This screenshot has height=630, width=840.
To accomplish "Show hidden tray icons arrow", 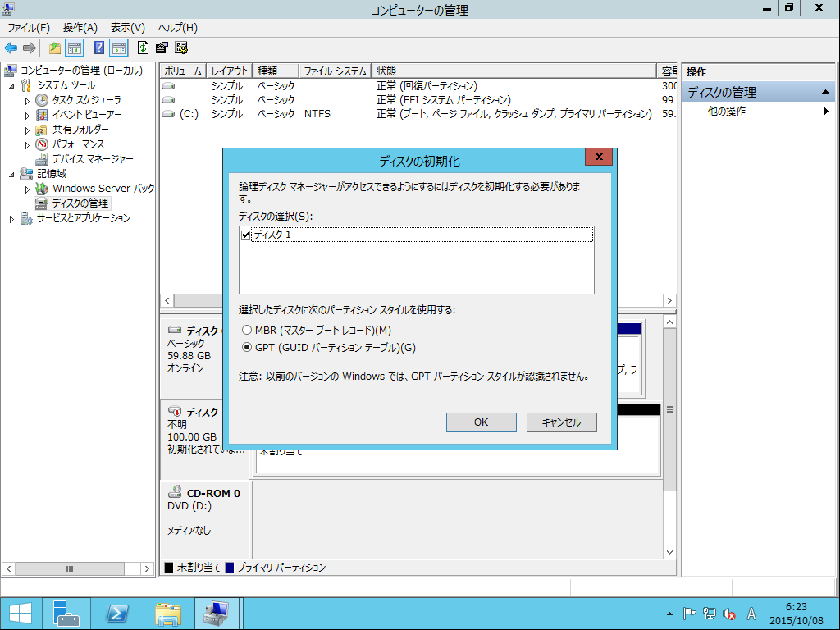I will point(669,614).
